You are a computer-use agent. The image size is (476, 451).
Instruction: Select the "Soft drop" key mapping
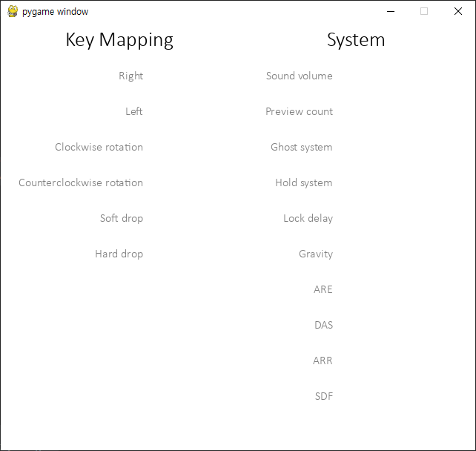coord(122,218)
